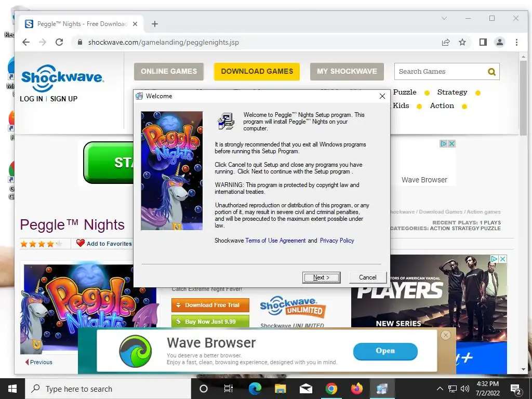532x399 pixels.
Task: Open the MY SHOCKWAVE tab
Action: 347,72
